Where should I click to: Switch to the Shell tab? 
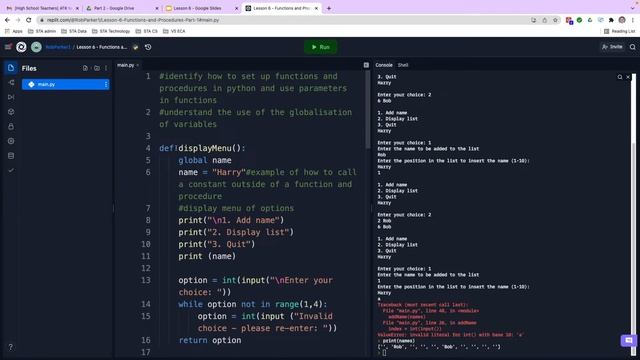tap(403, 65)
